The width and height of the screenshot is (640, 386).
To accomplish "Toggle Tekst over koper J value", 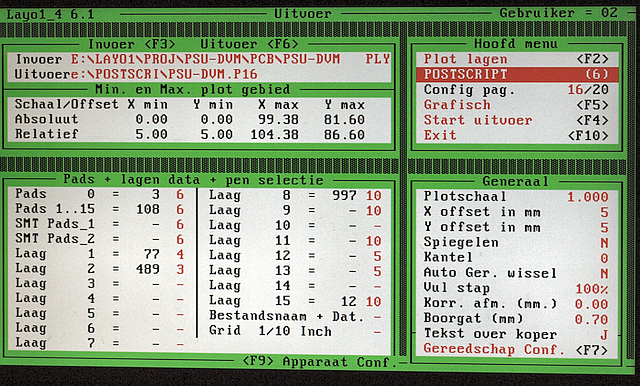I will (604, 335).
